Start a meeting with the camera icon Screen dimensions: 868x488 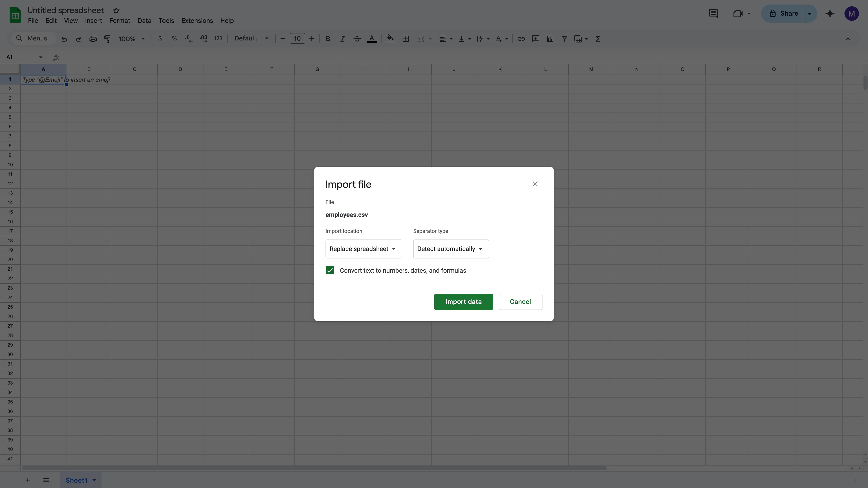738,14
